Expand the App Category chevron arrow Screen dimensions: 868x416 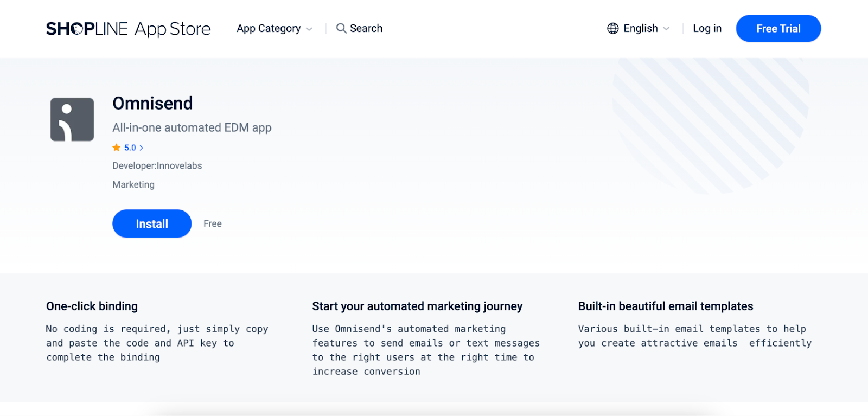click(x=309, y=29)
